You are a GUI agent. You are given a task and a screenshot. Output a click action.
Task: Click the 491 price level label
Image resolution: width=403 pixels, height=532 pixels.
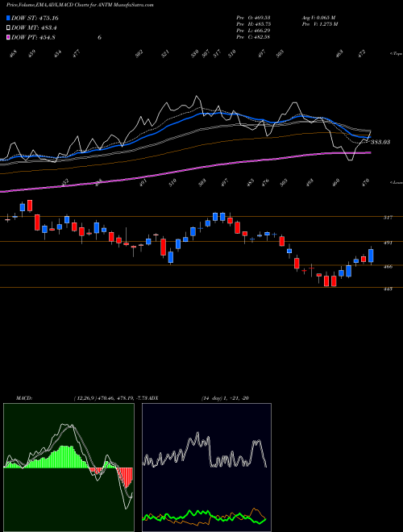(388, 243)
